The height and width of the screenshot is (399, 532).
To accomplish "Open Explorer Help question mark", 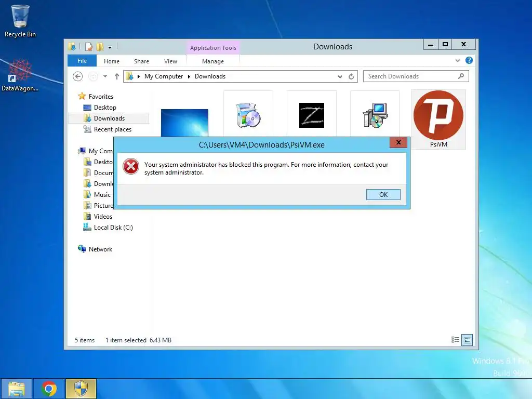I will 469,60.
